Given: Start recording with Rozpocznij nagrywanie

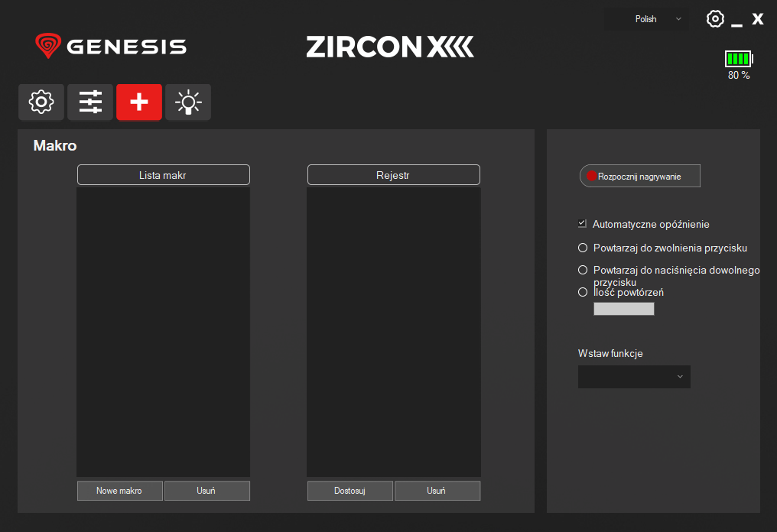Looking at the screenshot, I should click(639, 175).
